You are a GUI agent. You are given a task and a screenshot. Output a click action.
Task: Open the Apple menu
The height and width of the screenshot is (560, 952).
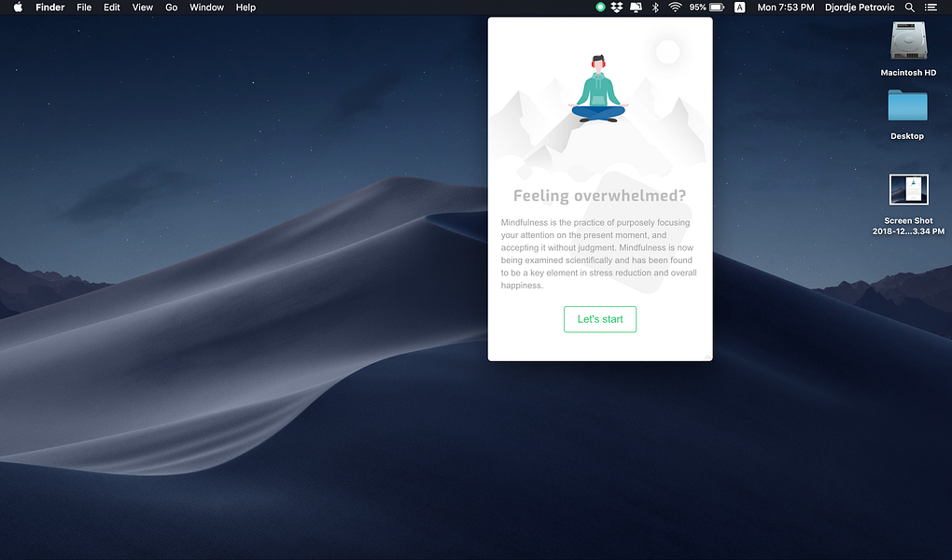coord(18,7)
